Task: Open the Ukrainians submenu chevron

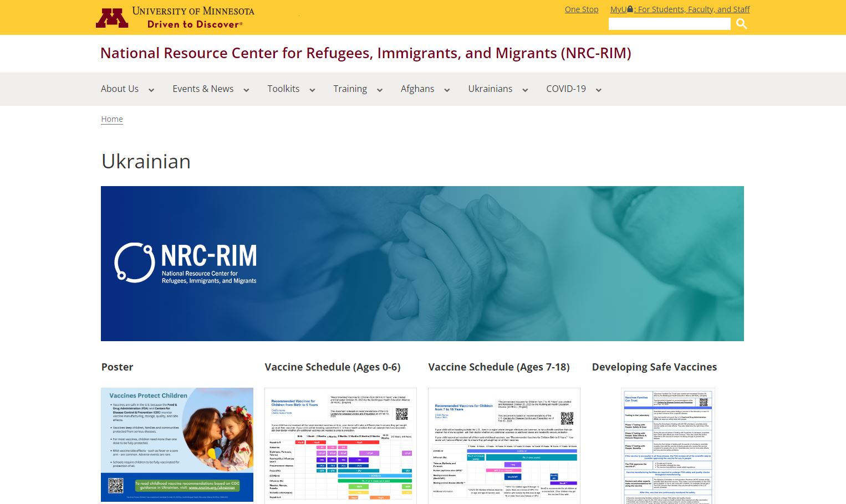Action: 525,90
